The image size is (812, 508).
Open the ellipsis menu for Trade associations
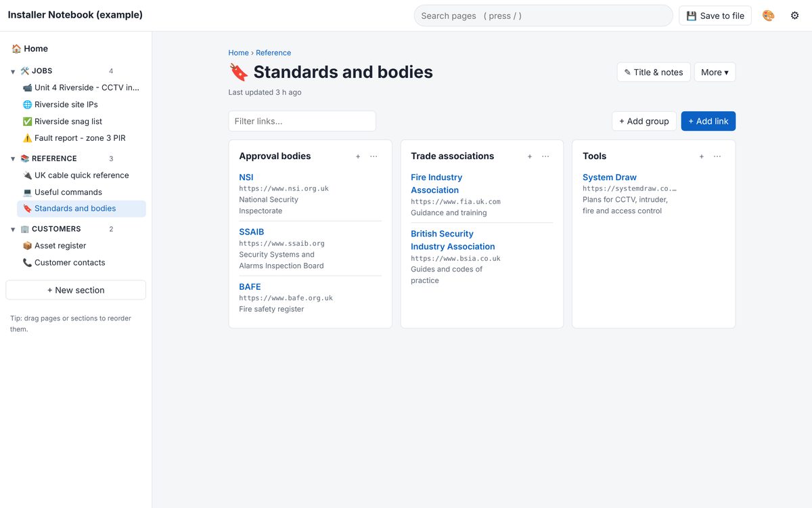[545, 156]
